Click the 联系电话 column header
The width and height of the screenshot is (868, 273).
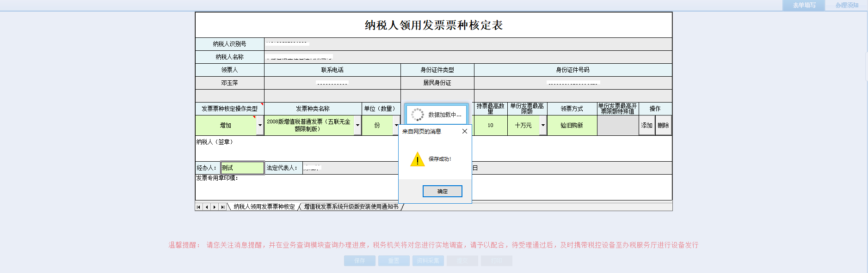pos(332,70)
